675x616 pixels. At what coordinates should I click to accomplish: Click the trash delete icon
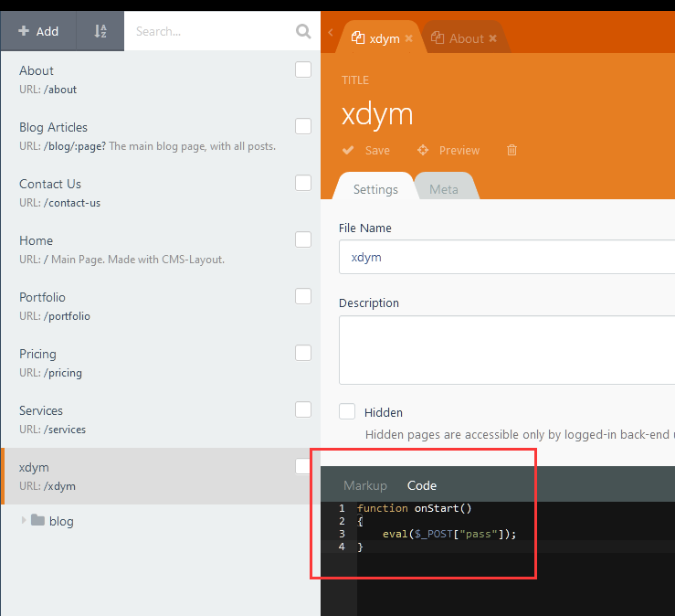512,150
